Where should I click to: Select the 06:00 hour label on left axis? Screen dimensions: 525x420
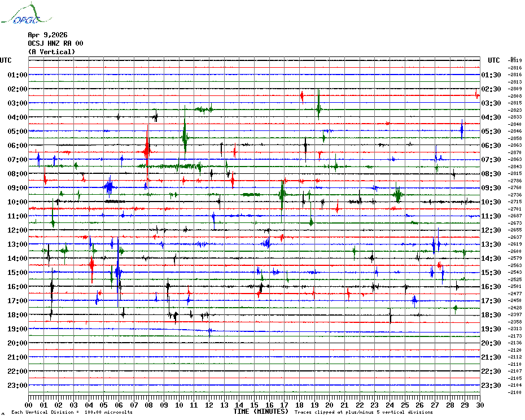click(x=17, y=146)
